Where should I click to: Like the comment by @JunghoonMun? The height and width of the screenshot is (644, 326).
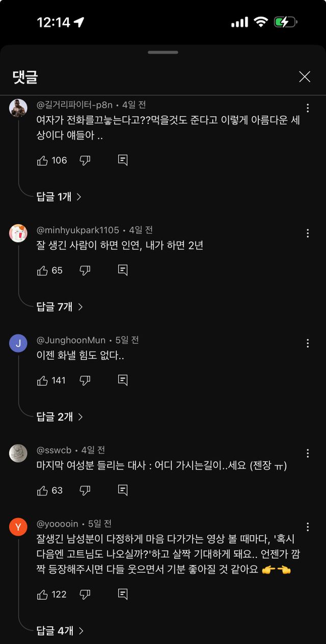point(43,381)
